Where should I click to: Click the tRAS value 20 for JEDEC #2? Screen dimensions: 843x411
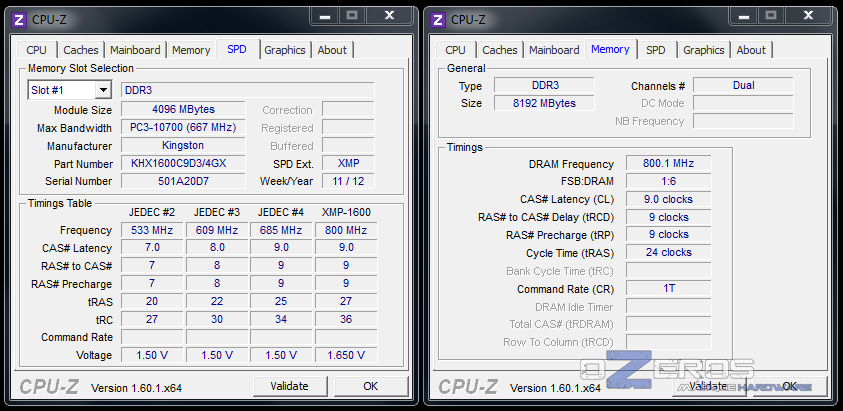click(152, 301)
